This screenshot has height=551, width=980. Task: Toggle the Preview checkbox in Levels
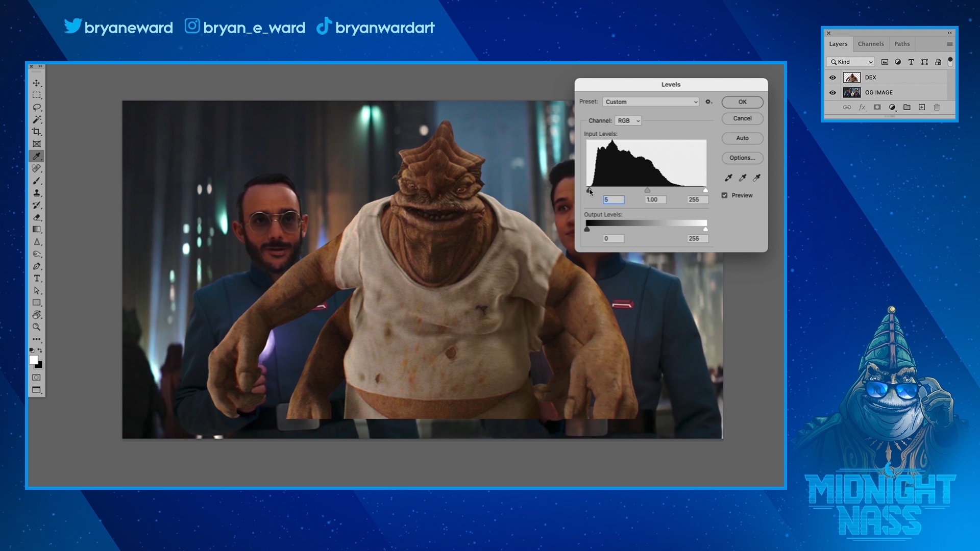point(724,195)
